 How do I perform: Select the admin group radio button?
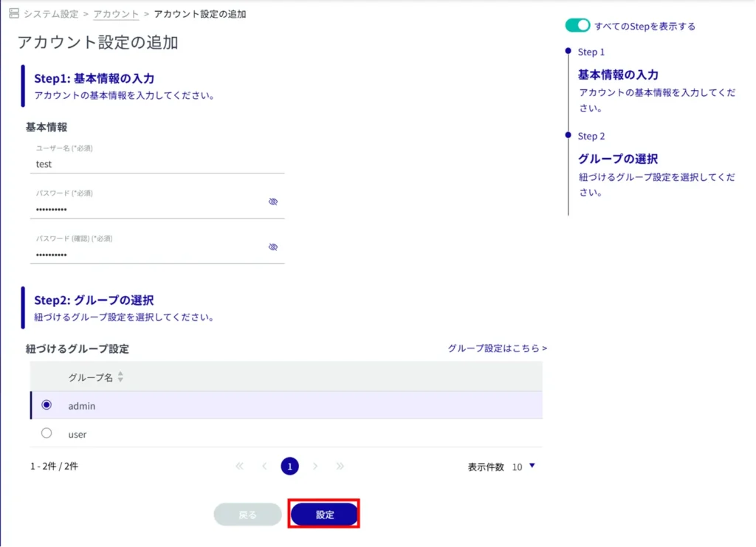47,405
